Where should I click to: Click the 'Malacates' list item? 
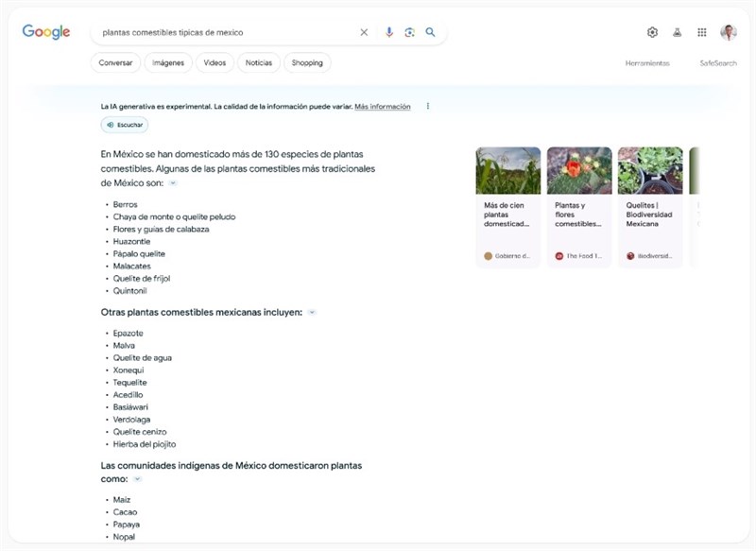coord(131,267)
